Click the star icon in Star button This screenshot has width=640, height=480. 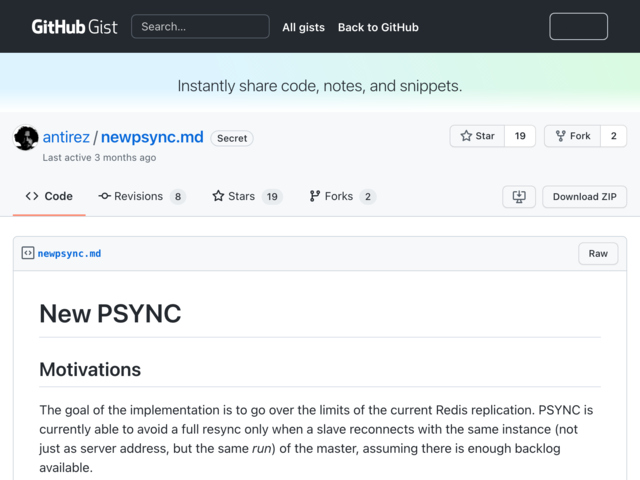[x=466, y=136]
